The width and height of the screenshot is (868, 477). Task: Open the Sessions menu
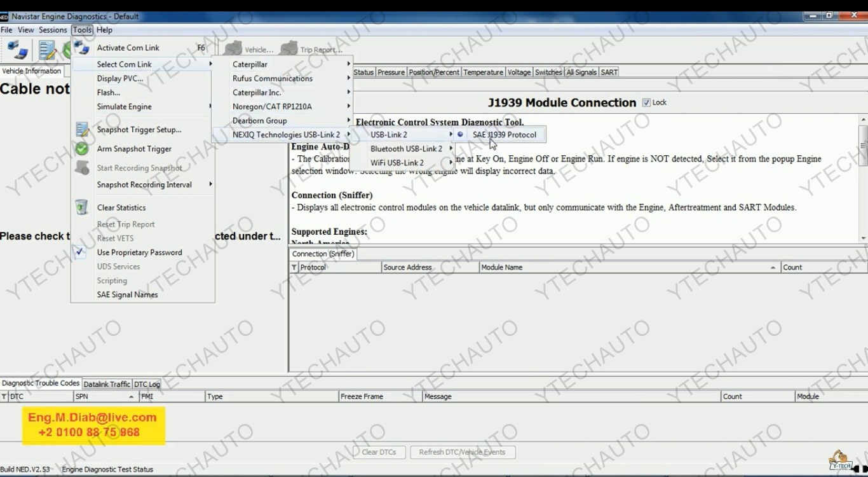(x=53, y=29)
